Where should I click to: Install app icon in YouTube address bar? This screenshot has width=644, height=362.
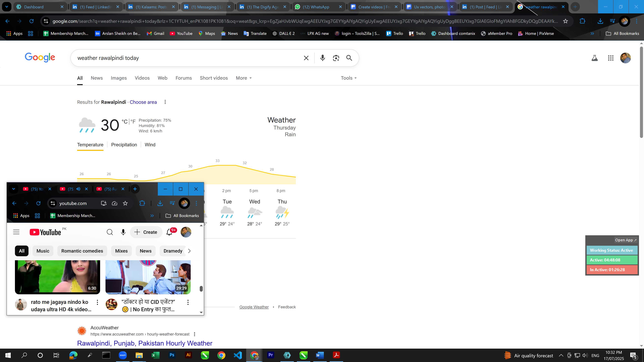tap(103, 203)
